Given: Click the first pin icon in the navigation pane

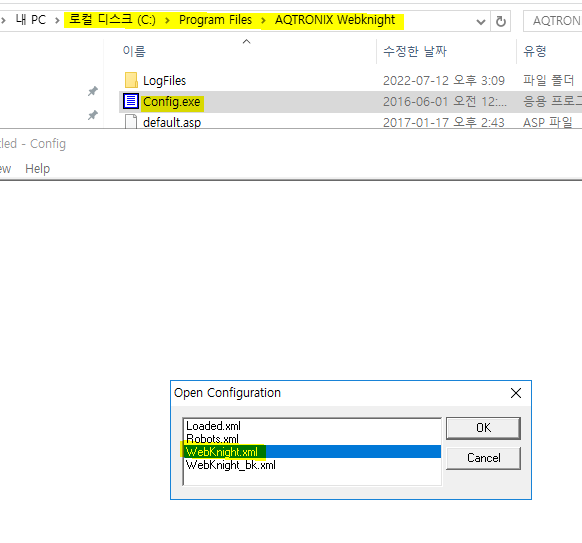Looking at the screenshot, I should [92, 91].
